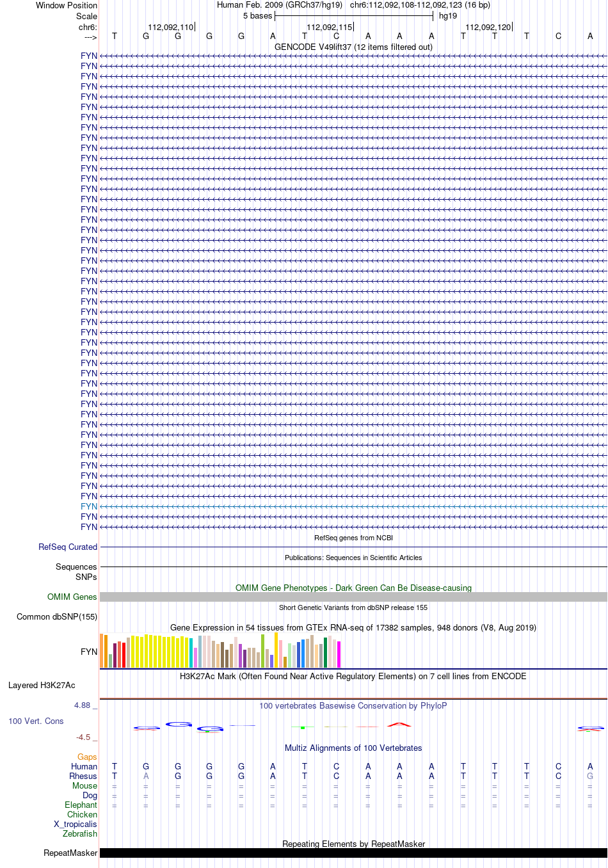Open Common dbSNP(155) track label

(57, 616)
